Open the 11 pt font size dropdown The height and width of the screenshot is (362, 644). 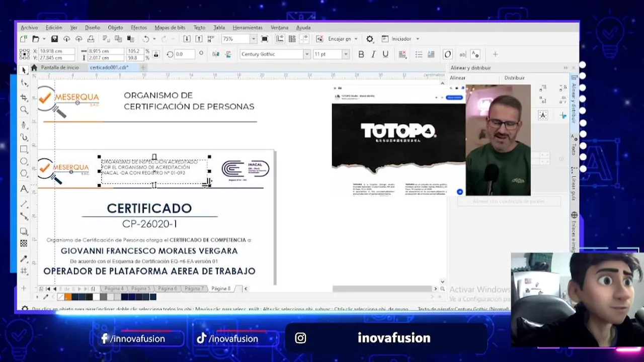click(x=346, y=54)
